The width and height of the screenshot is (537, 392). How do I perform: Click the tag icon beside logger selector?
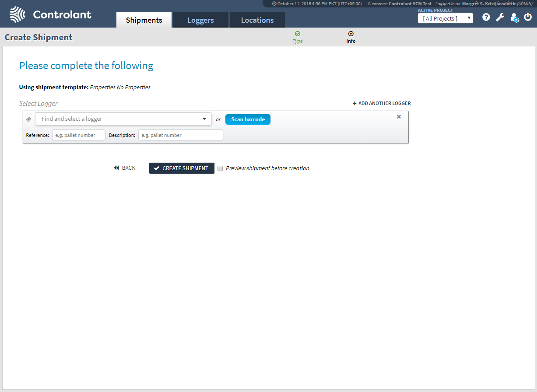coord(29,119)
